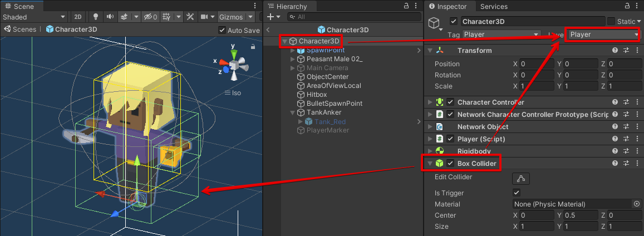Click the plus create button in Hierarchy
644x236 pixels.
click(x=270, y=17)
